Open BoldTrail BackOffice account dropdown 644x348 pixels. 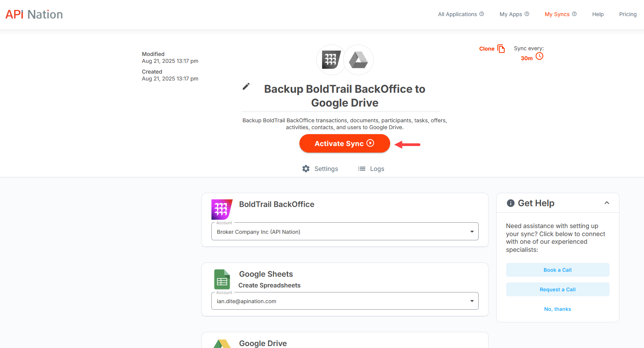coord(345,231)
